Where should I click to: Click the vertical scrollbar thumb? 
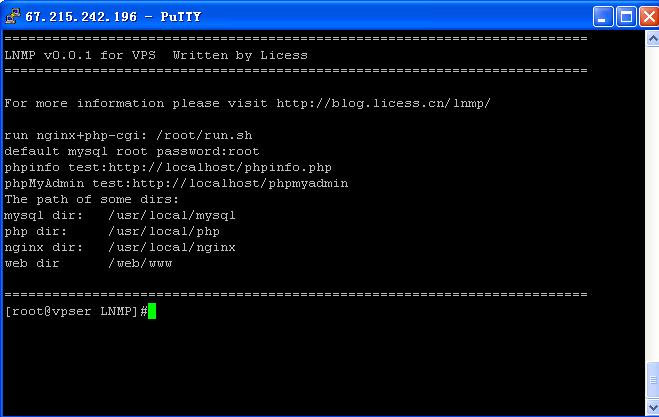tap(653, 380)
